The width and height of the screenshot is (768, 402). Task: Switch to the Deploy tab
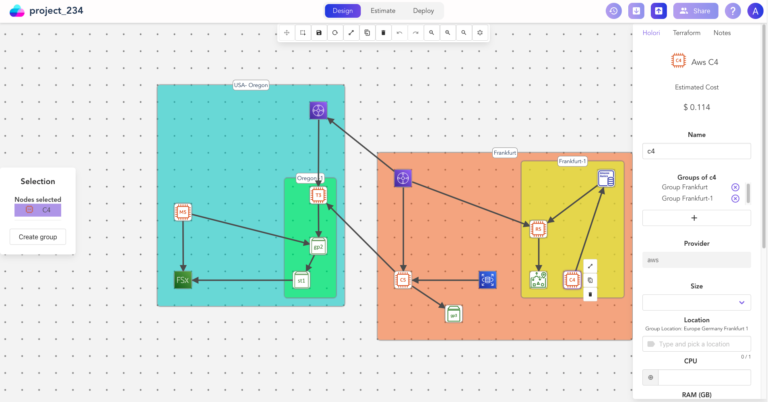(x=423, y=11)
